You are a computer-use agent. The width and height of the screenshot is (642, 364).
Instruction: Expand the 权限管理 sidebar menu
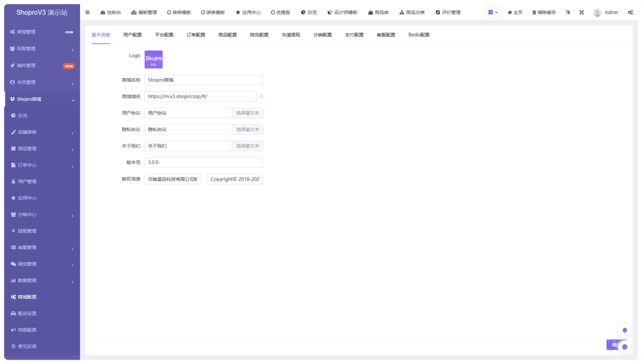[42, 49]
